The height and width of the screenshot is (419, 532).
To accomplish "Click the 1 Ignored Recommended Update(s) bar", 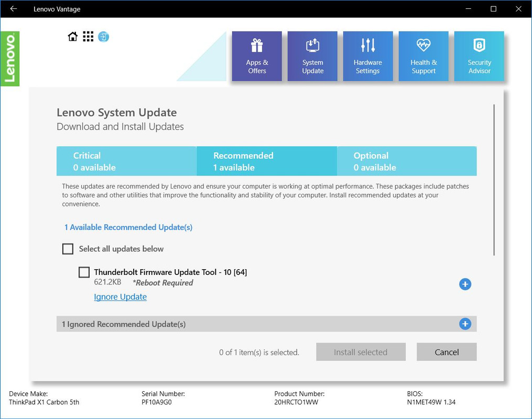I will pyautogui.click(x=267, y=324).
